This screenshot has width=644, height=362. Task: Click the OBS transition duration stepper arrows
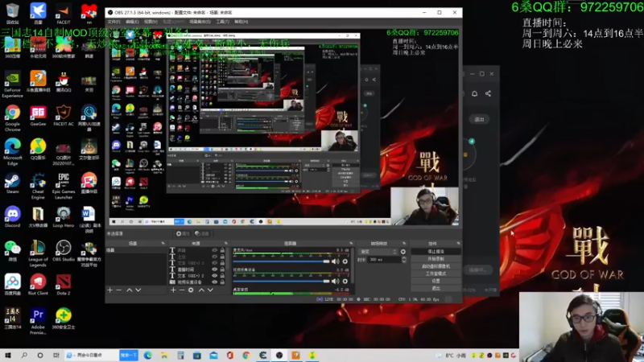(404, 260)
